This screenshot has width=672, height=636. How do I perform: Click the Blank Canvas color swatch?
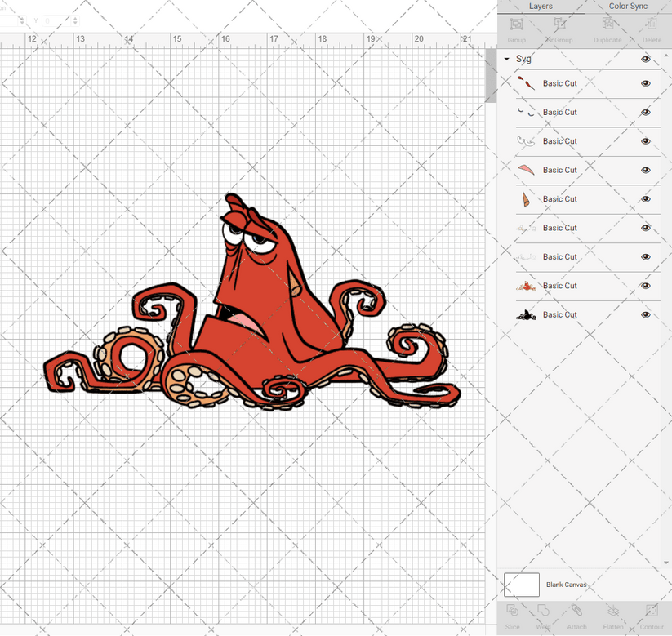click(x=522, y=585)
